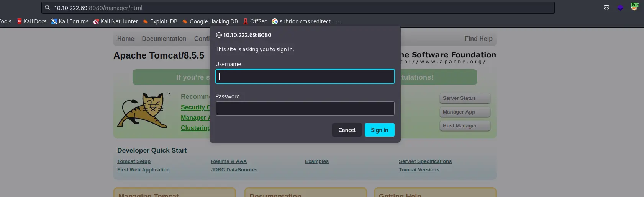Image resolution: width=644 pixels, height=197 pixels.
Task: Click the Sign in button
Action: [x=380, y=130]
